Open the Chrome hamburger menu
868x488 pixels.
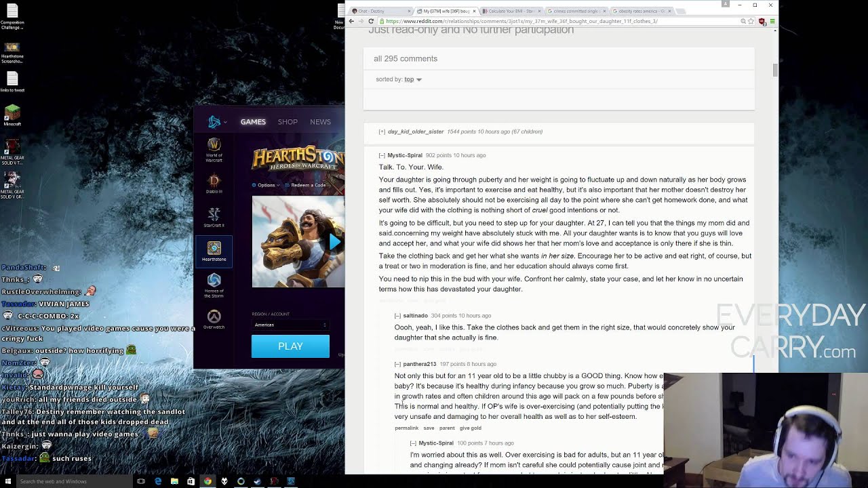coord(772,21)
